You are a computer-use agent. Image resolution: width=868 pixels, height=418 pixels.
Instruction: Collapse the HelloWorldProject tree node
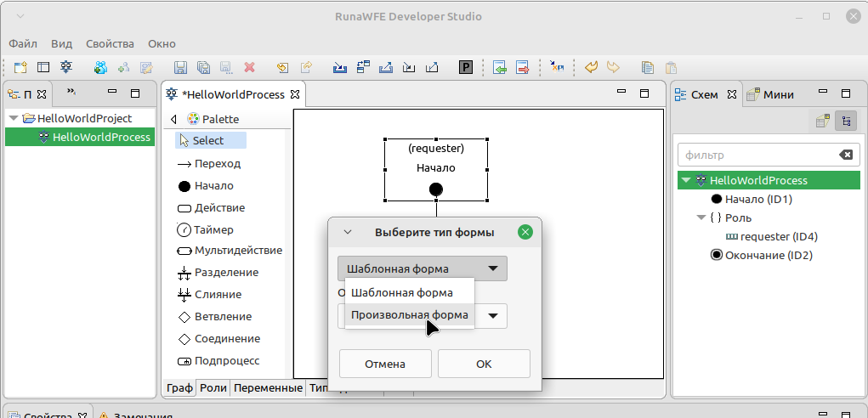point(14,118)
